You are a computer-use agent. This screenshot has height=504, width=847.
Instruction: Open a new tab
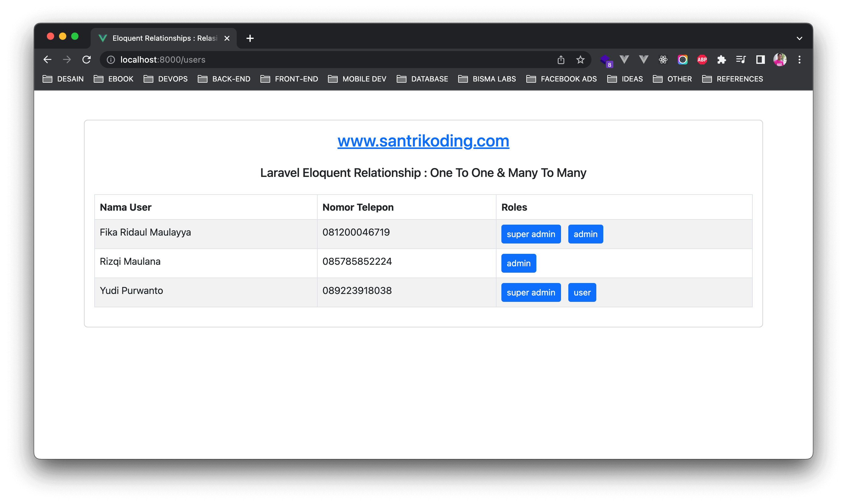pos(250,38)
